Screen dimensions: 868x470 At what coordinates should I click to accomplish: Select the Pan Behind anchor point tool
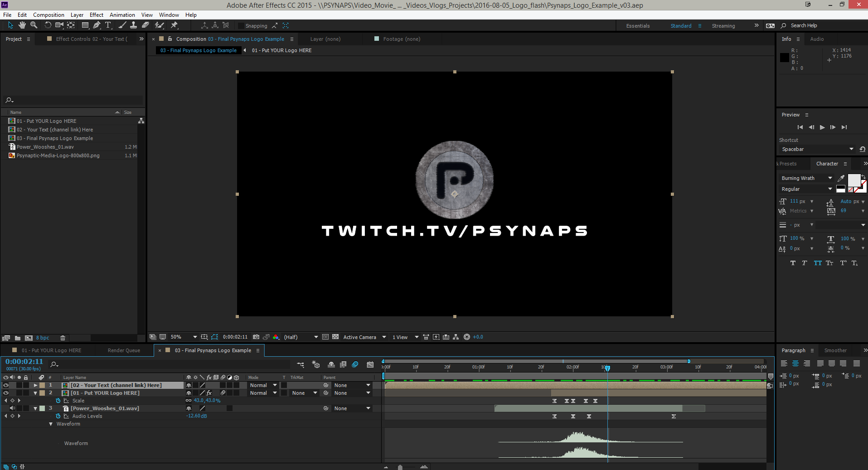[71, 25]
